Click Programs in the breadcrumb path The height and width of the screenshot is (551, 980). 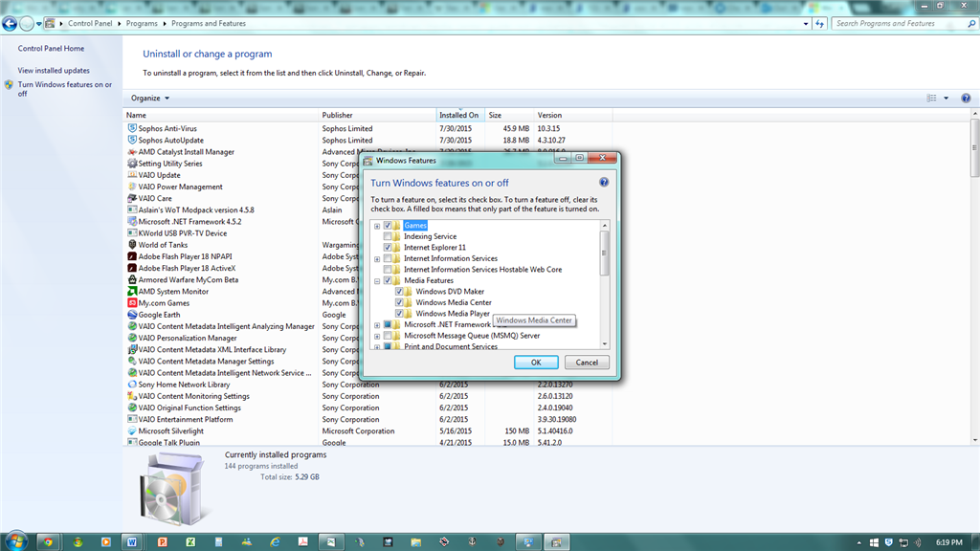click(142, 24)
